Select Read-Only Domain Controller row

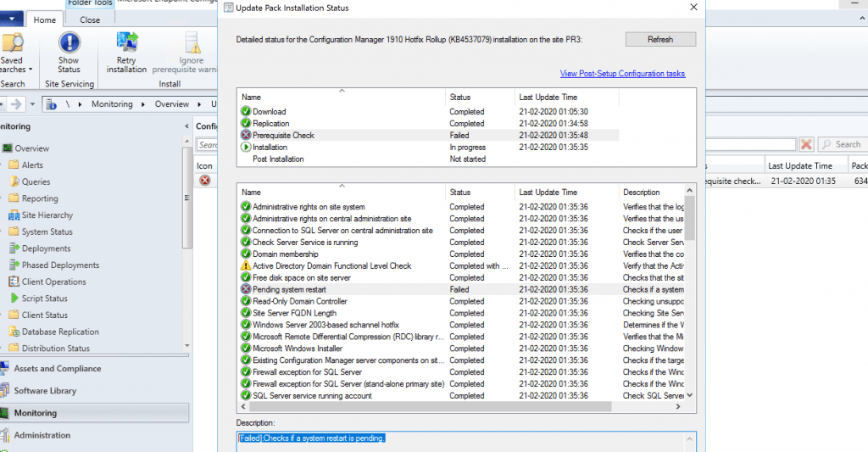(x=462, y=301)
